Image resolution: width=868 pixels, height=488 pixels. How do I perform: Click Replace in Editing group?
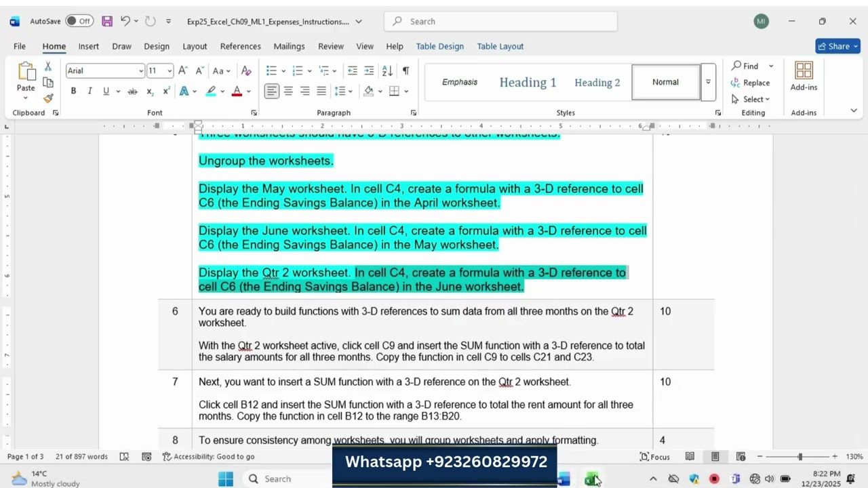pyautogui.click(x=751, y=83)
